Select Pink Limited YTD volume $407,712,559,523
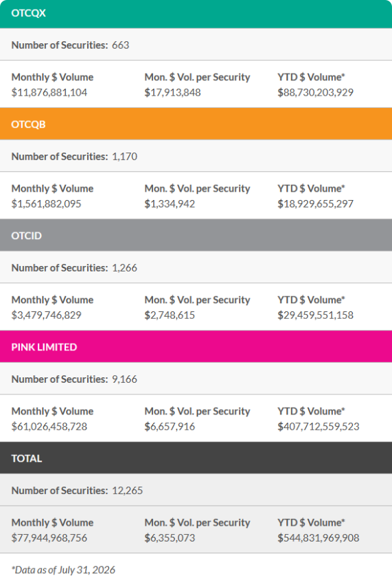Viewport: 392px width, 578px height. tap(319, 426)
